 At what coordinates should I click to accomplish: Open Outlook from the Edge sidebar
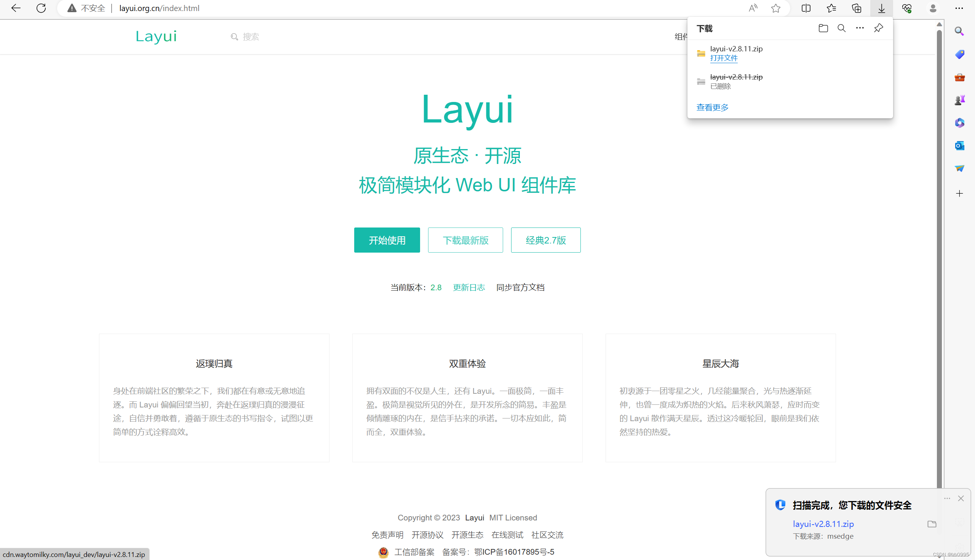click(x=959, y=146)
